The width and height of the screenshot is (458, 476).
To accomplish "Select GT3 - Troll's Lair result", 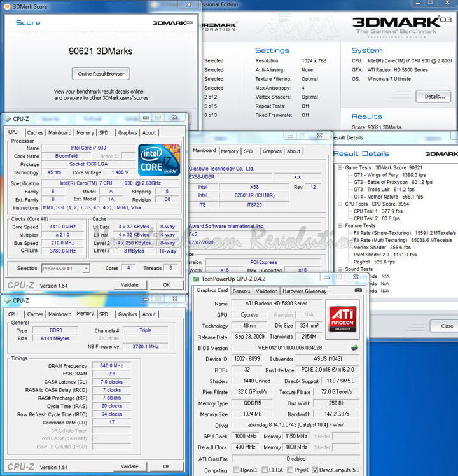I will (x=384, y=190).
